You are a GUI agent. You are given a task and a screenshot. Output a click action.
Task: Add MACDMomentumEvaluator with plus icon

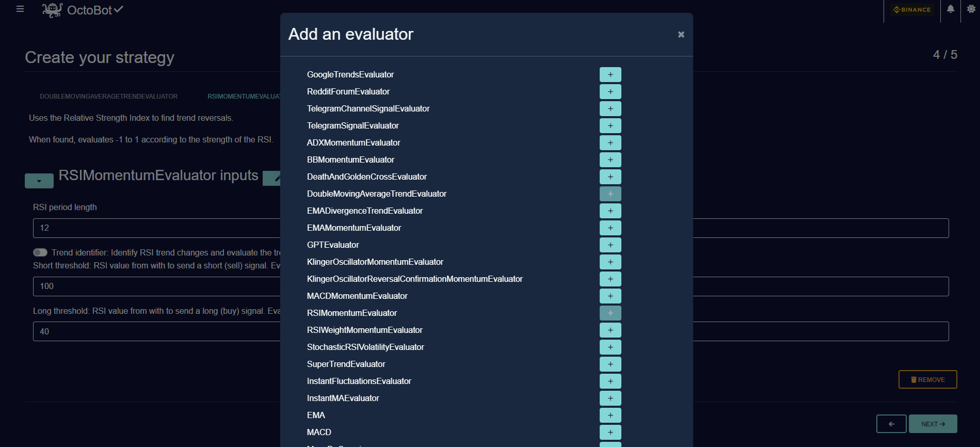(x=610, y=296)
